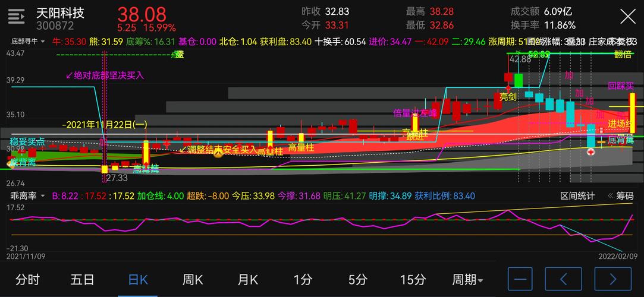The image size is (644, 297).
Task: Click 明压: 41.27 value
Action: (x=344, y=196)
